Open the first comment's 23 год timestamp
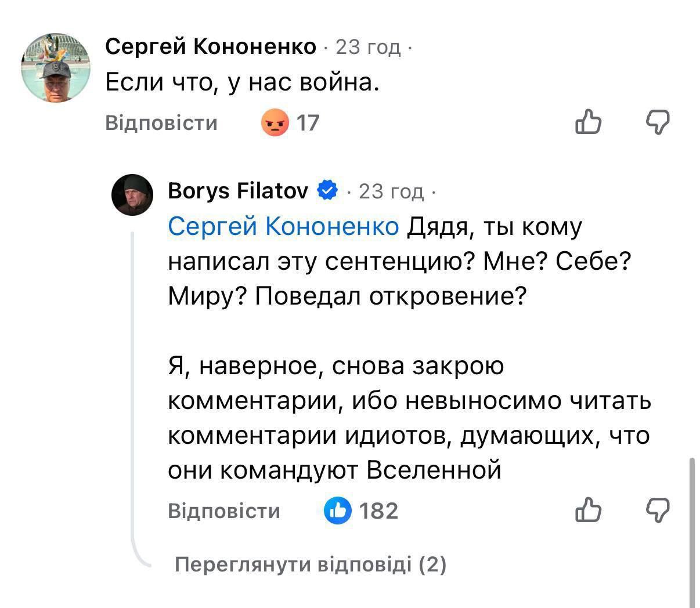The width and height of the screenshot is (700, 608). [368, 46]
